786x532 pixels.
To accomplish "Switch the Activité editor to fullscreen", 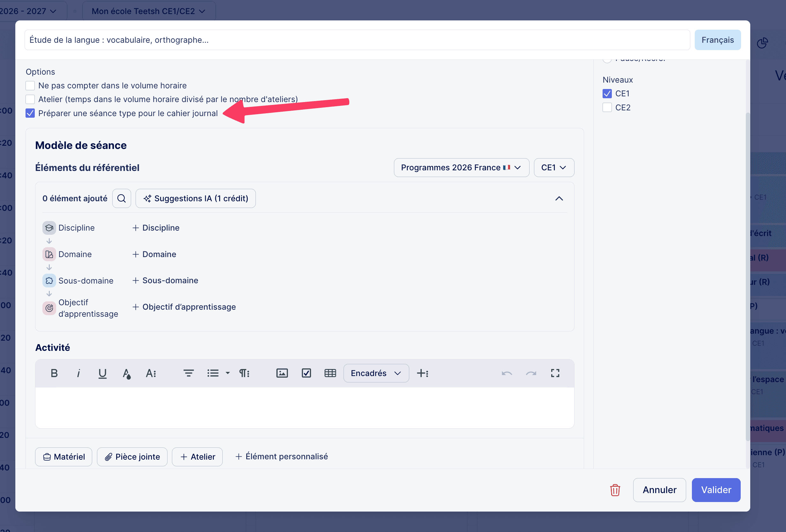I will click(555, 373).
